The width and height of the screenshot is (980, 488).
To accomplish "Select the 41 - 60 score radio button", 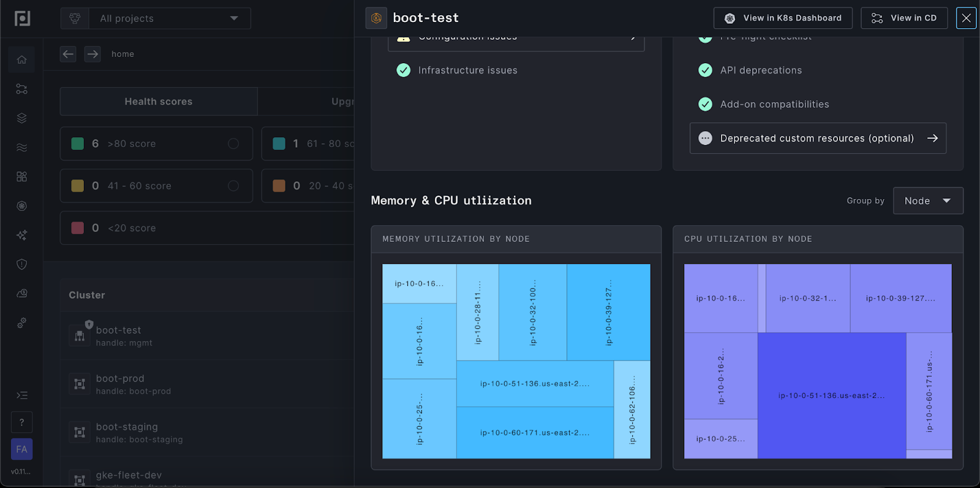I will click(233, 186).
